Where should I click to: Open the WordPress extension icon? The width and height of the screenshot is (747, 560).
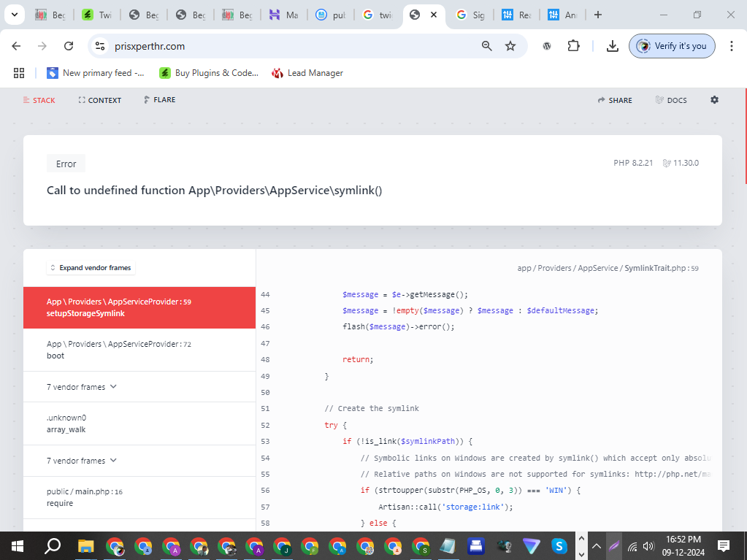pos(547,46)
